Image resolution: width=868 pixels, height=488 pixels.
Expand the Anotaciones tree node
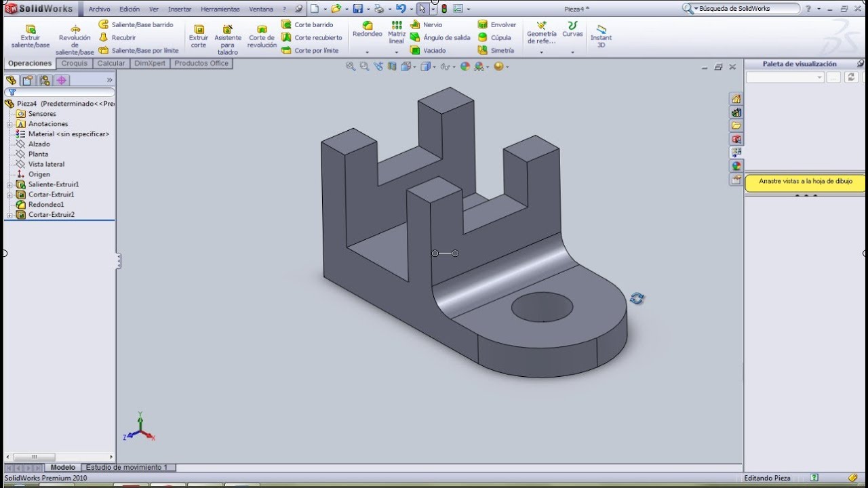click(9, 124)
